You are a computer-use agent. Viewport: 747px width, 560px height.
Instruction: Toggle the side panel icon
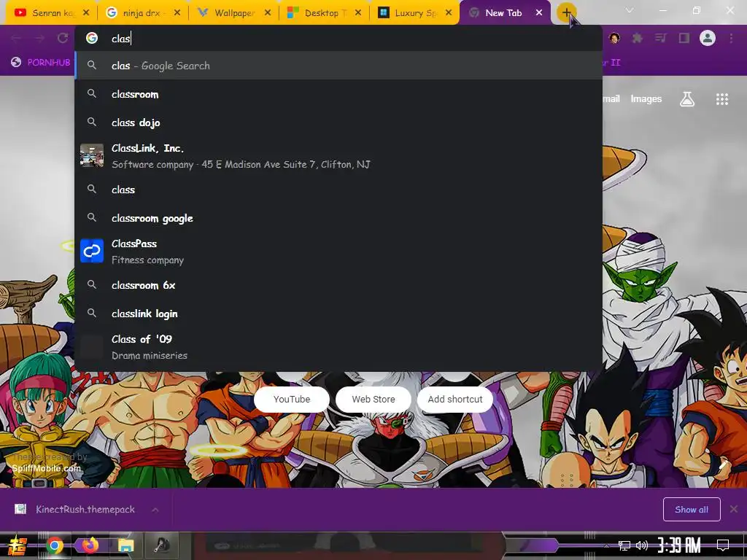pyautogui.click(x=684, y=38)
